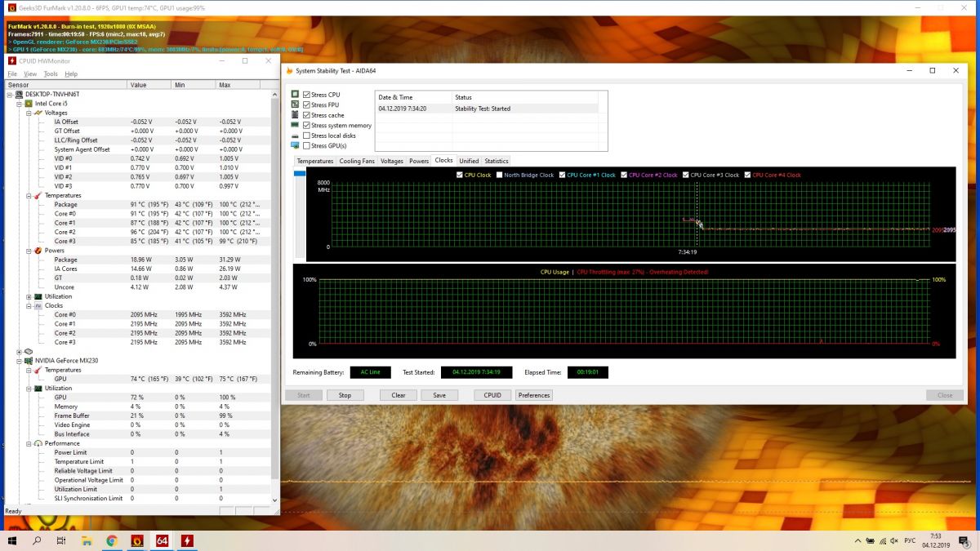Screen dimensions: 980x551
Task: Switch to AIDA64 taskbar icon
Action: (x=162, y=540)
